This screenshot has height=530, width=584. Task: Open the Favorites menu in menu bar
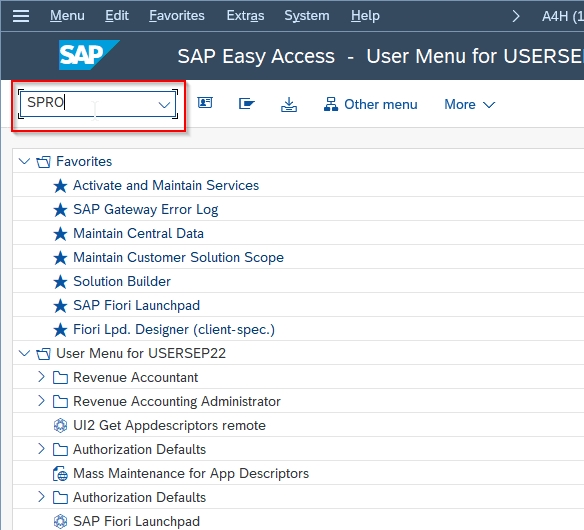pos(177,16)
